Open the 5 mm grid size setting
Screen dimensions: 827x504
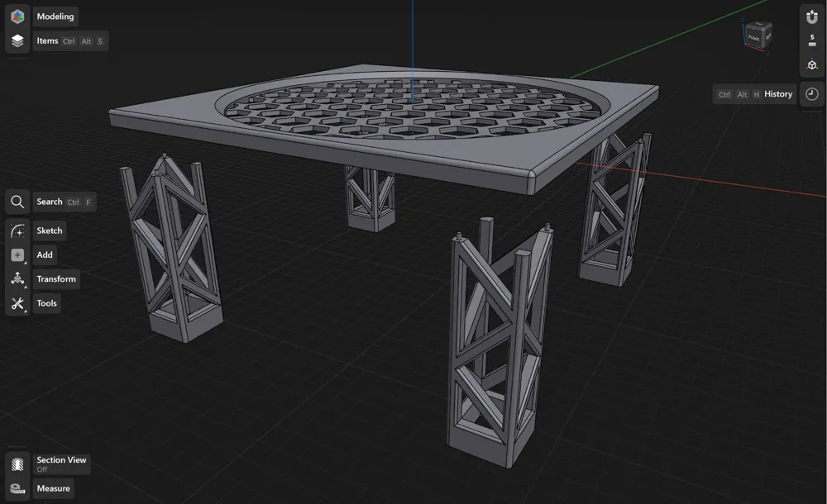(811, 41)
